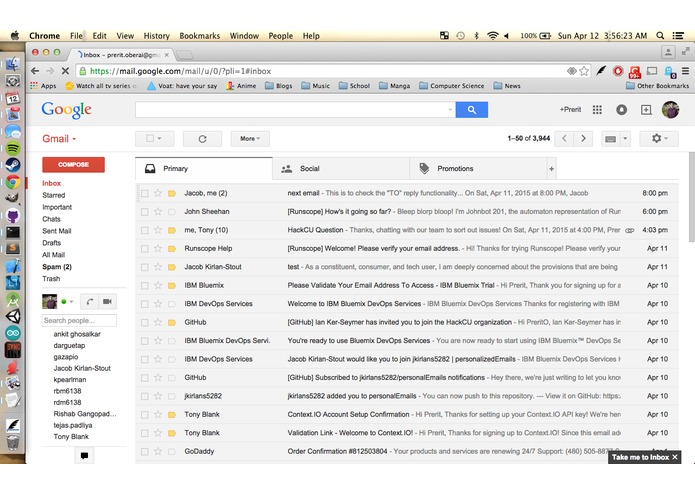This screenshot has height=494, width=695.
Task: Click the video call camera icon
Action: coord(107,302)
